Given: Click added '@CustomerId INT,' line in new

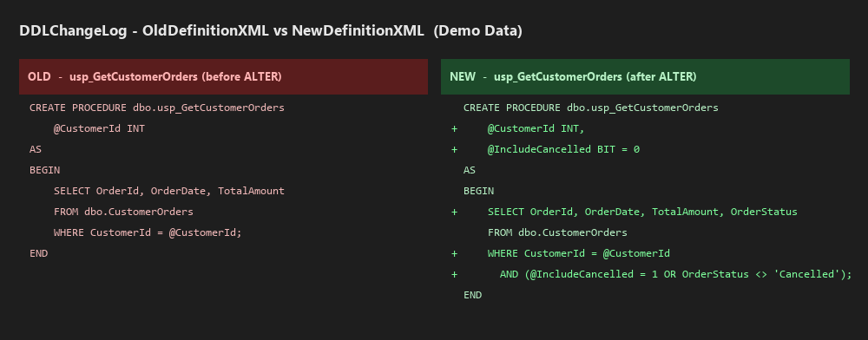Looking at the screenshot, I should [536, 128].
